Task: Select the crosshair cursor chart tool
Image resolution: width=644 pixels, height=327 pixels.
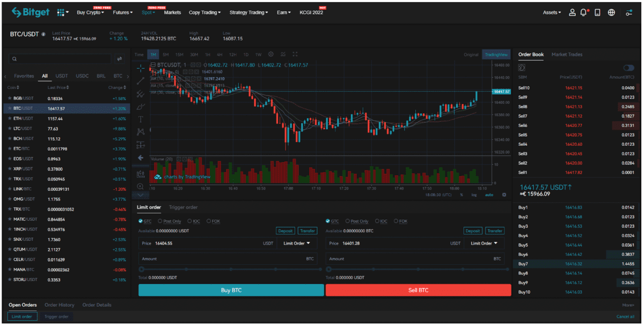Action: click(141, 68)
